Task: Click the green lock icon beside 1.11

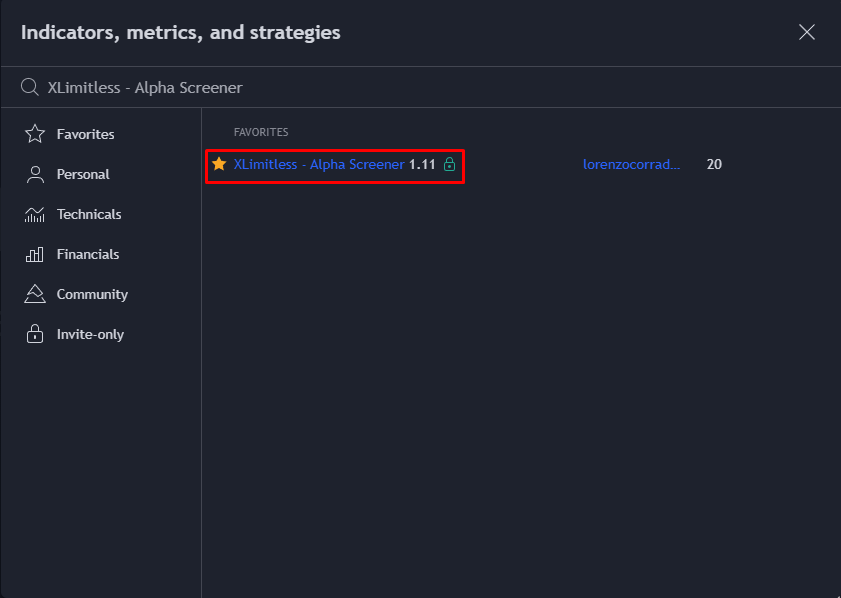Action: [449, 164]
